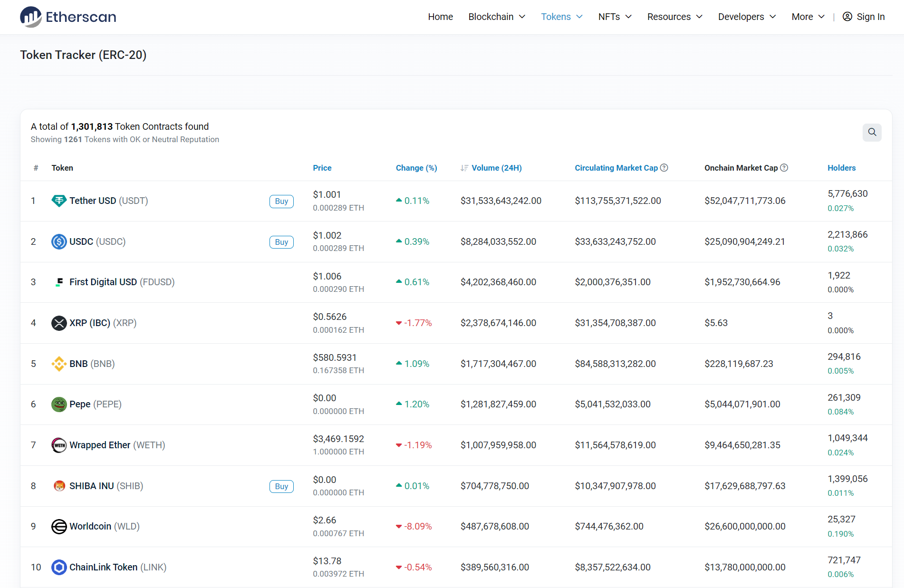Click the Sign In link
904x588 pixels.
coord(864,17)
